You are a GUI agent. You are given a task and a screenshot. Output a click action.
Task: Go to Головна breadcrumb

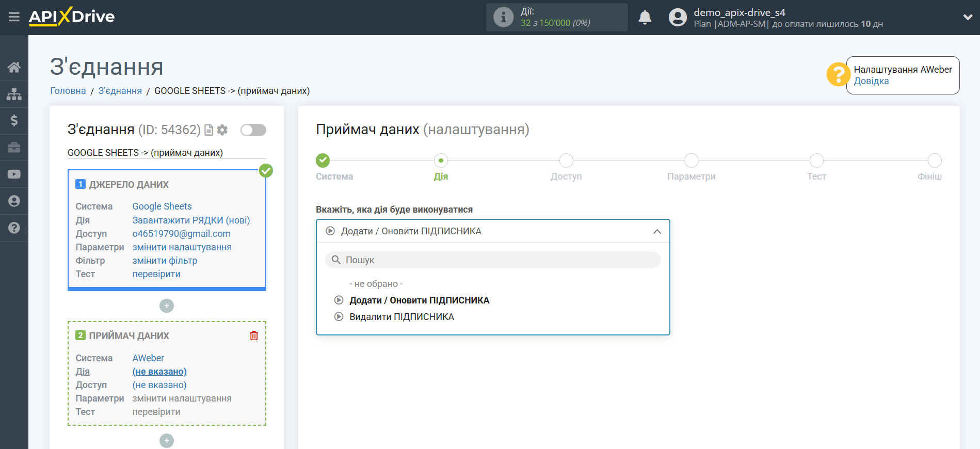tap(68, 91)
